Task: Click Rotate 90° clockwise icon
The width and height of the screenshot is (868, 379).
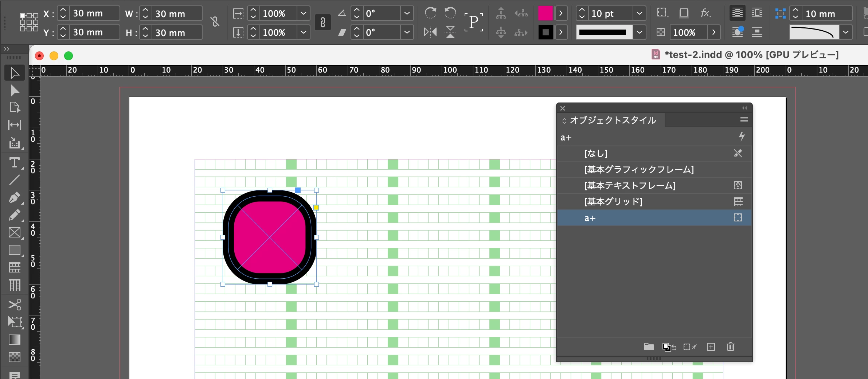Action: pos(430,13)
